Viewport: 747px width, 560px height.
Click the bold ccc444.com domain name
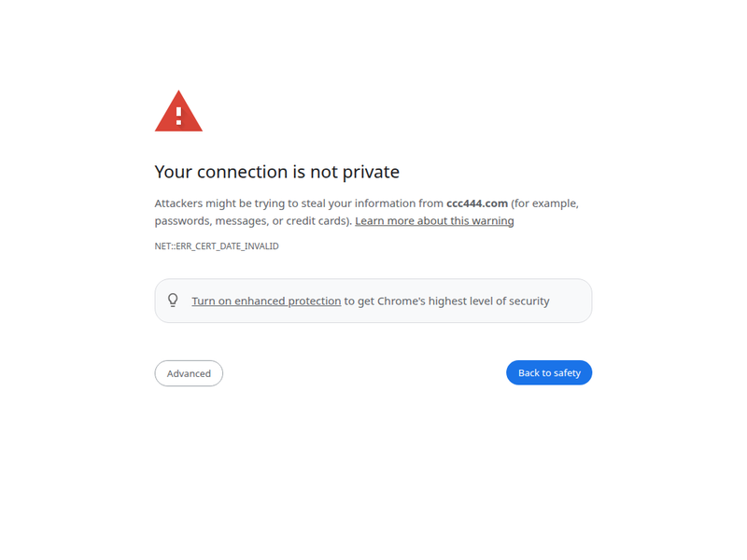[x=477, y=203]
